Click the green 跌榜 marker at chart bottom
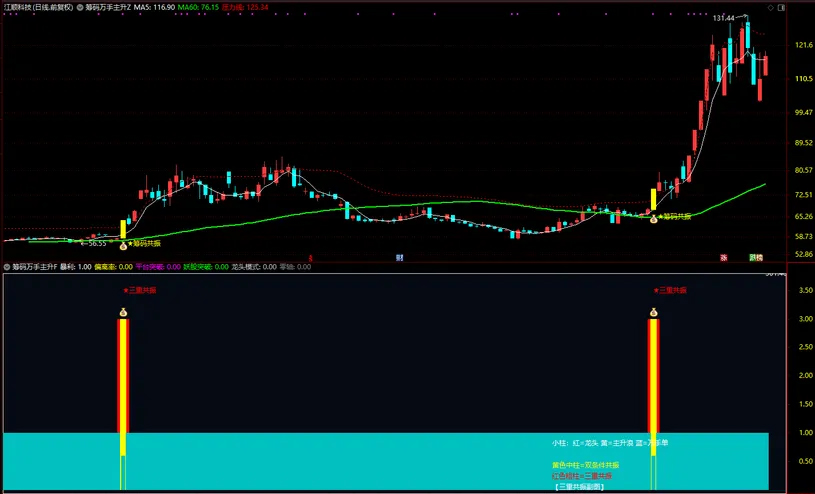The height and width of the screenshot is (494, 815). point(756,257)
